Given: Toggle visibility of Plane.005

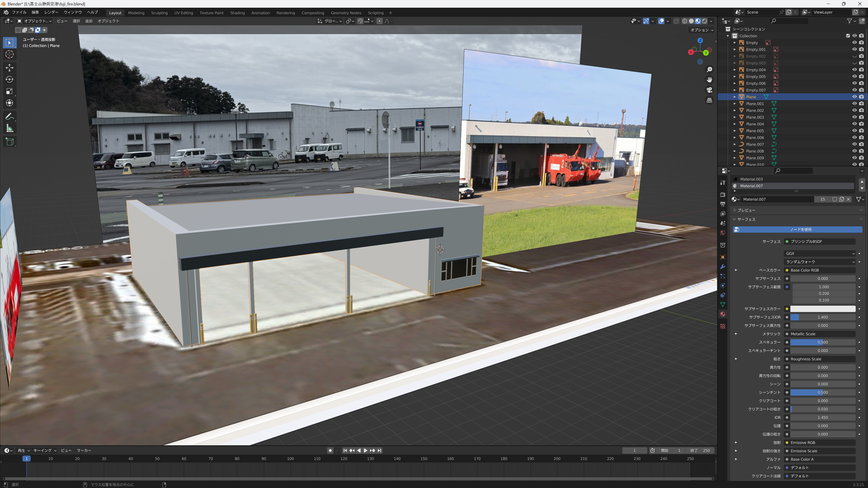Looking at the screenshot, I should click(854, 131).
